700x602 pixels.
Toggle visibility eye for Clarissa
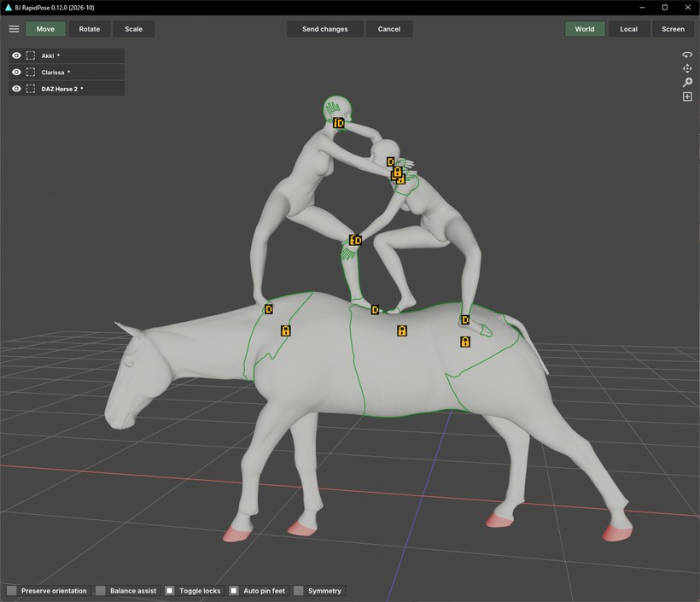[x=16, y=72]
